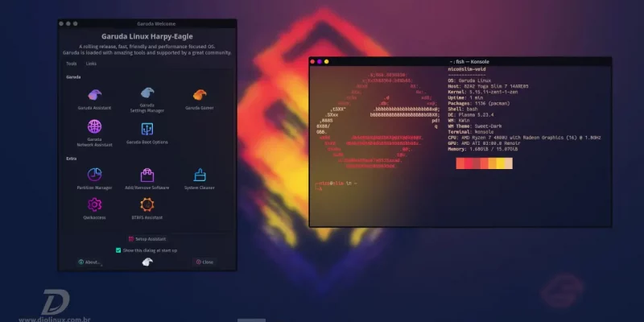
Task: Click the Konsole red close dot
Action: [x=312, y=62]
